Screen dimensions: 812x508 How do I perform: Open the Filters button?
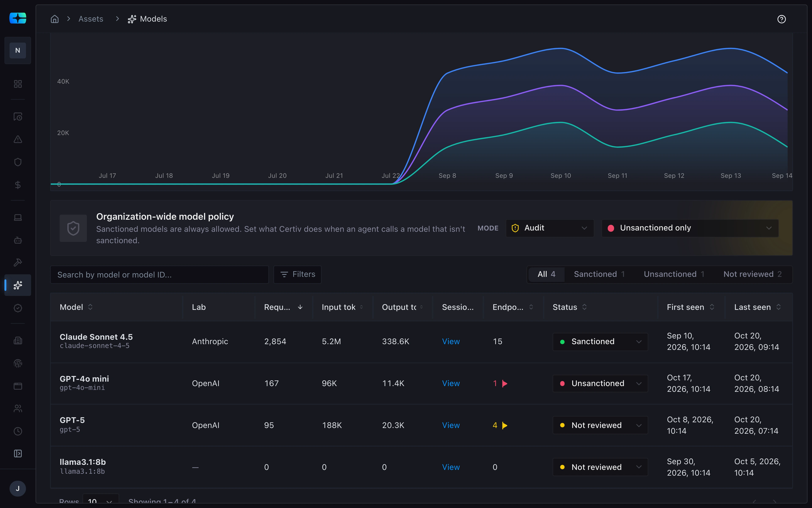pos(297,275)
